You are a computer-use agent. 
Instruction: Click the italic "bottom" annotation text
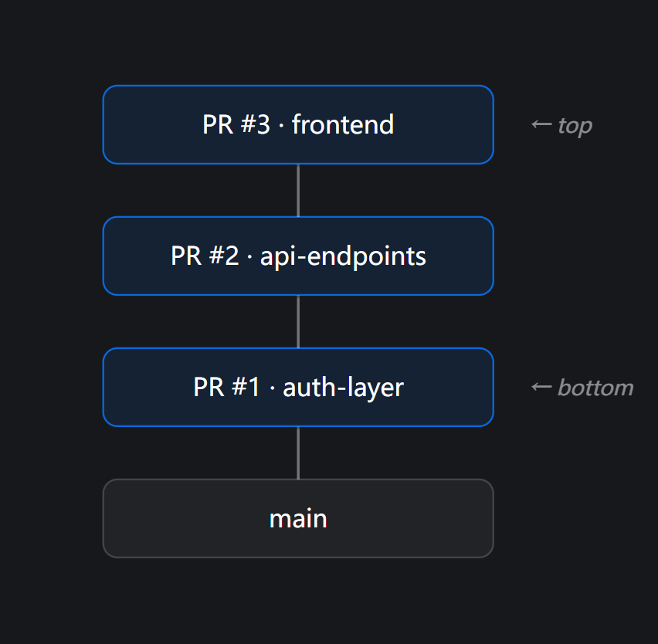click(x=595, y=387)
